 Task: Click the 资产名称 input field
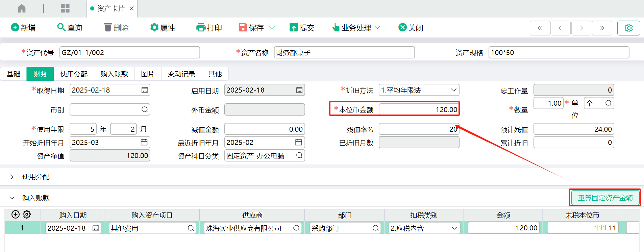coord(344,52)
